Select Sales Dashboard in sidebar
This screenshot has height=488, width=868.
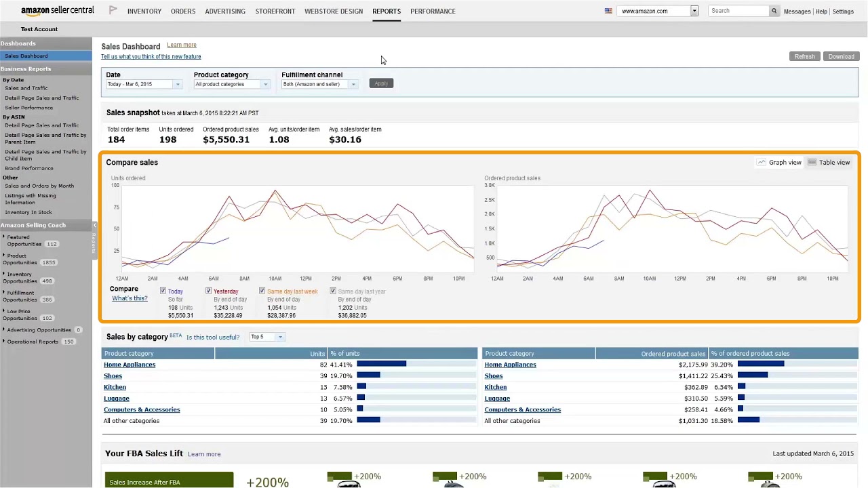point(46,56)
